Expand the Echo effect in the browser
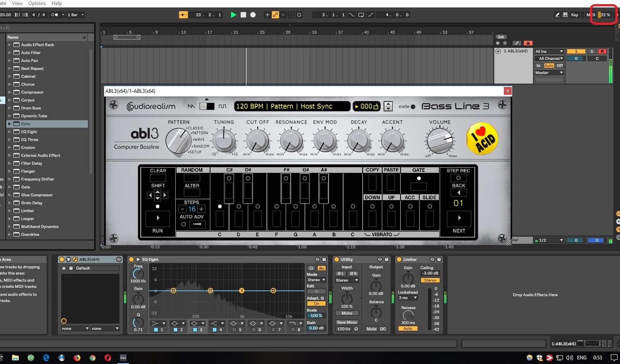This screenshot has height=364, width=620. 10,124
